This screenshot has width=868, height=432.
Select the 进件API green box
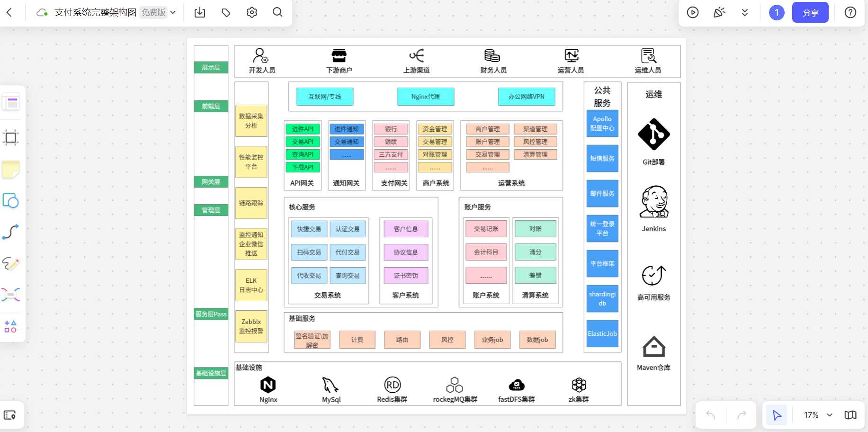303,129
